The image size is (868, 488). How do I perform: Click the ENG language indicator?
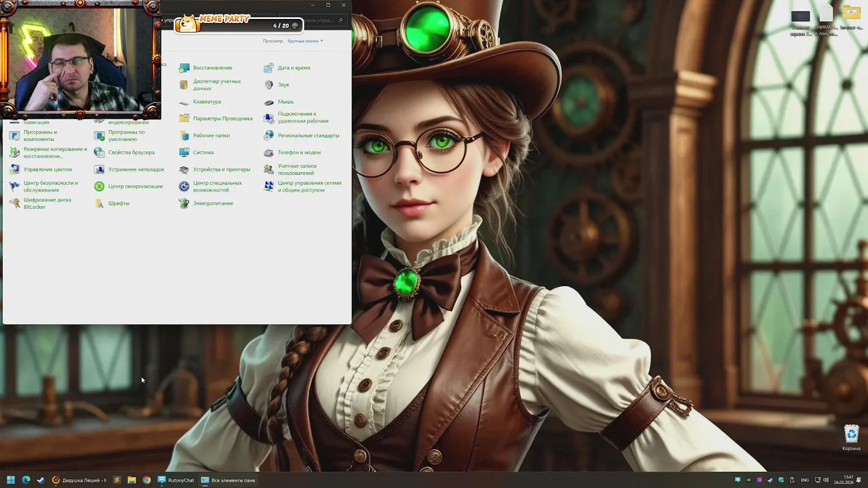coord(805,480)
